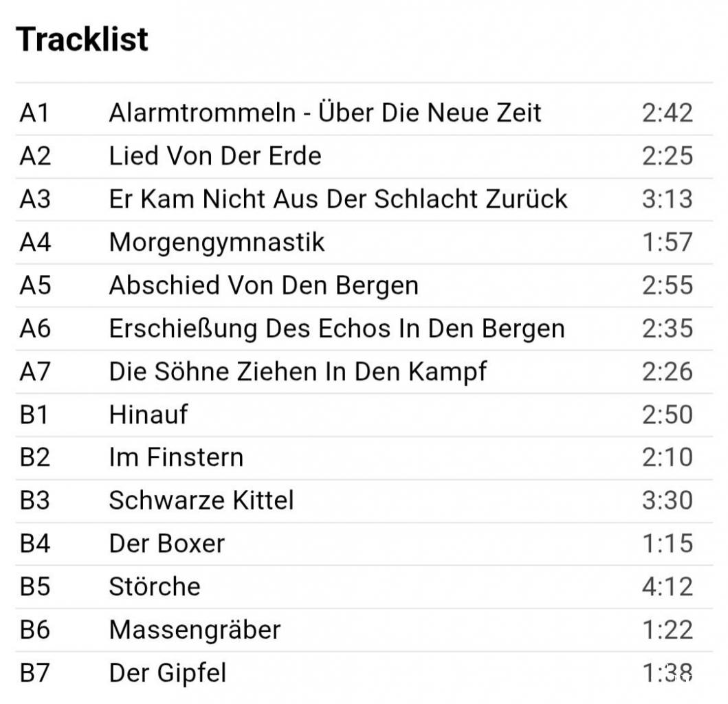
Task: Select the Massengräber track
Action: (195, 630)
